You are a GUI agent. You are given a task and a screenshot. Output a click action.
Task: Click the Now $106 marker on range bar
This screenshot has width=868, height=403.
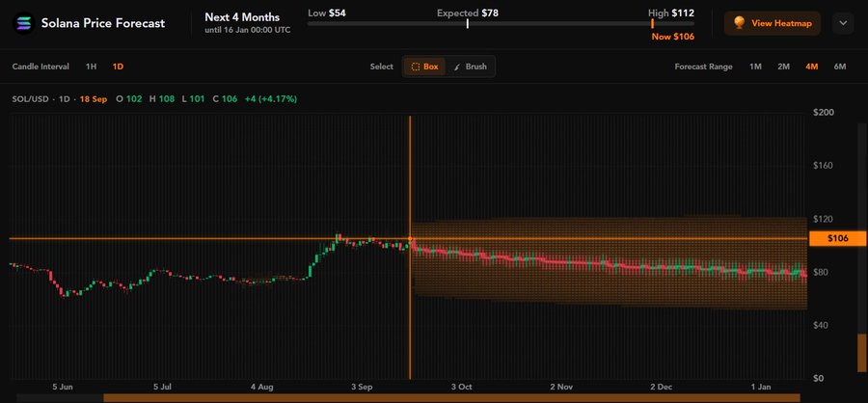tap(652, 23)
